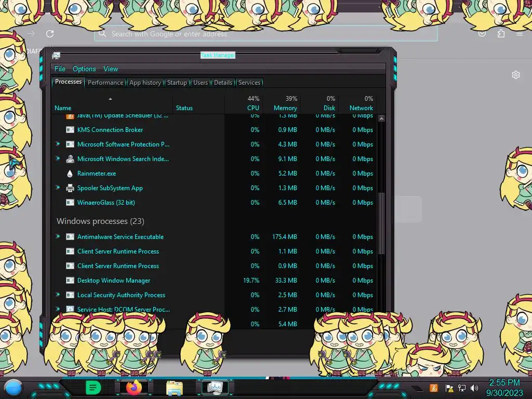The image size is (532, 399).
Task: Open the Firefox hamburger menu
Action: coord(520,34)
